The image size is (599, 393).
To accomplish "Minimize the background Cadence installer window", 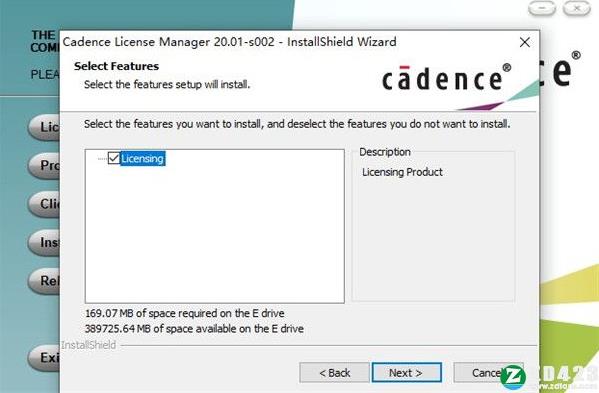I will (542, 8).
